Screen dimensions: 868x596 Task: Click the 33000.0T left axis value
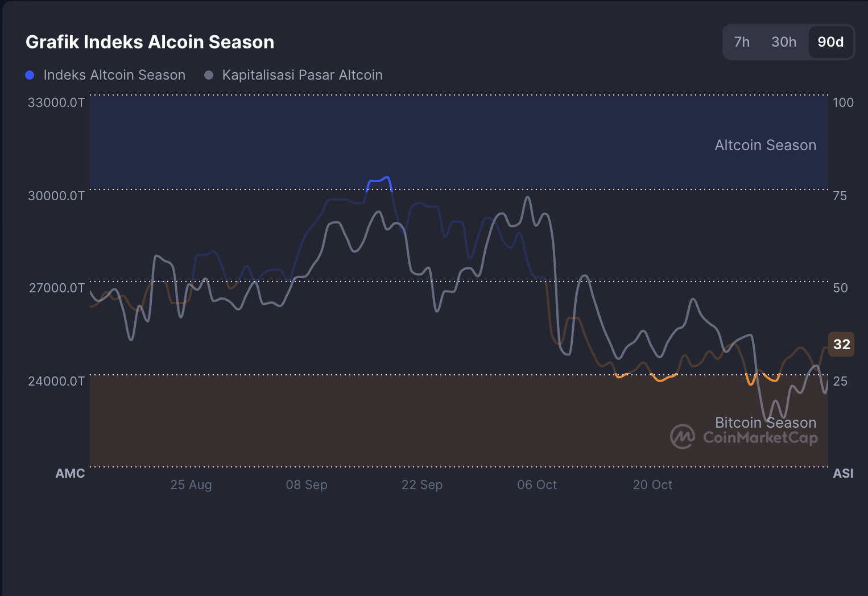pyautogui.click(x=56, y=102)
